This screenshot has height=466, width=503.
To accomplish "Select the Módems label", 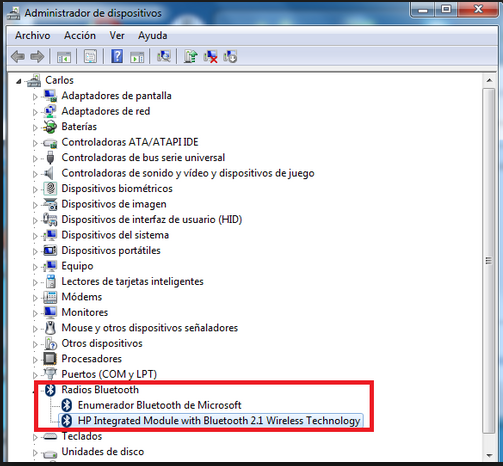I will coord(82,297).
